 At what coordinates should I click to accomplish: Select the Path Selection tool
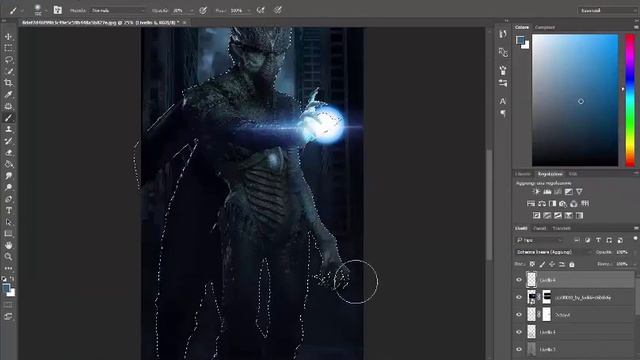(x=8, y=222)
